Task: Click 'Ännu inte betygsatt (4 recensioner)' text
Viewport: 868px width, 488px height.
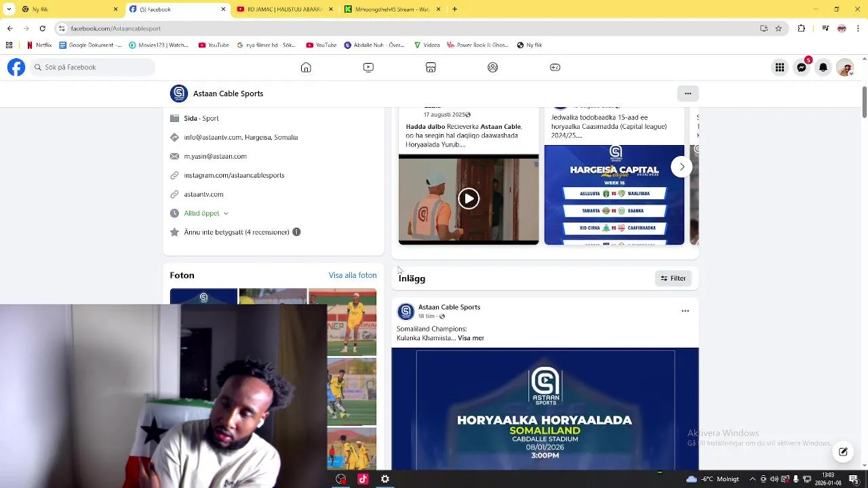Action: coord(237,232)
